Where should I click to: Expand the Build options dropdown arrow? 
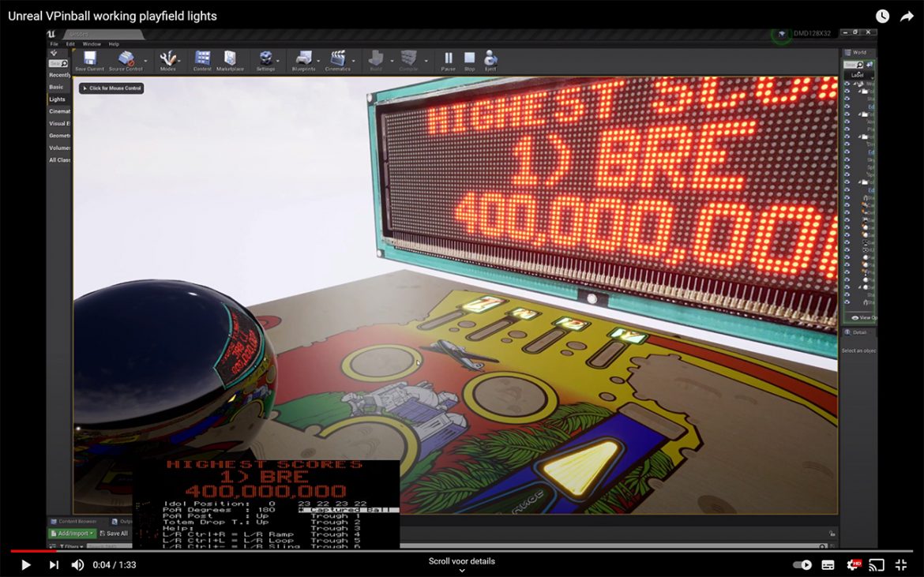pyautogui.click(x=392, y=60)
